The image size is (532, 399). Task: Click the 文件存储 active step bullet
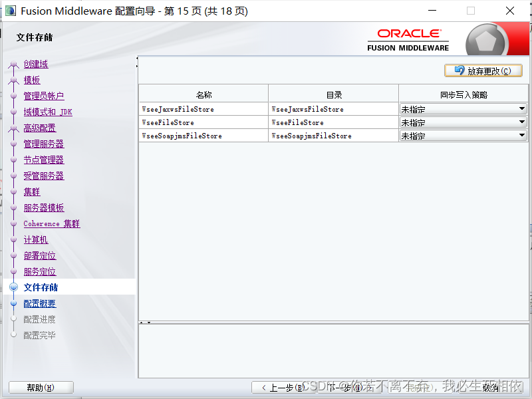click(x=13, y=287)
